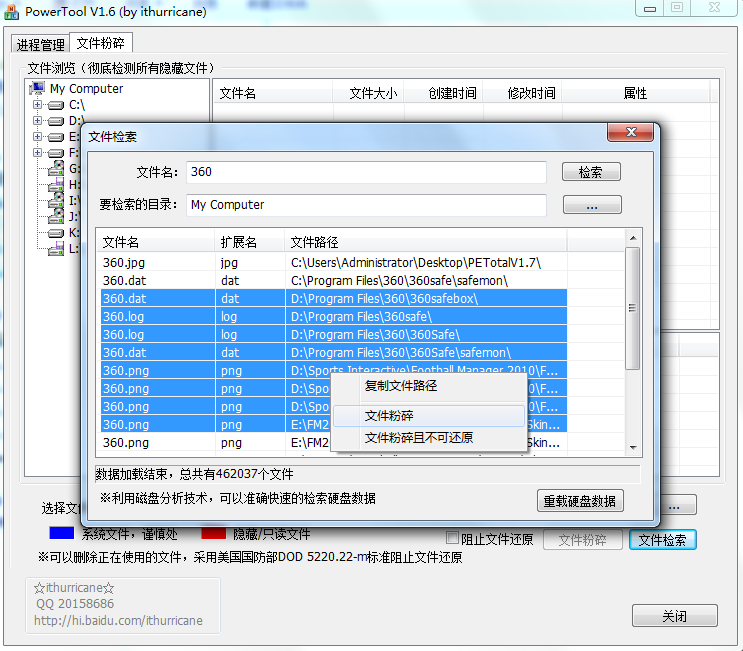
Task: Select the F:\ drive icon
Action: pos(56,153)
